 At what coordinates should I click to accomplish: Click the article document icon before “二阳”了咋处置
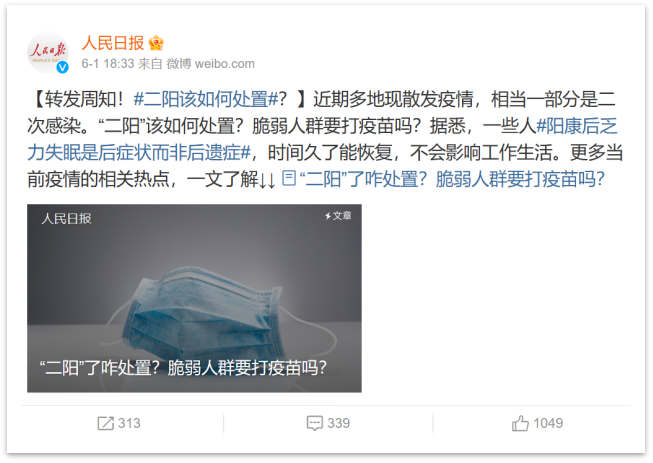click(289, 178)
